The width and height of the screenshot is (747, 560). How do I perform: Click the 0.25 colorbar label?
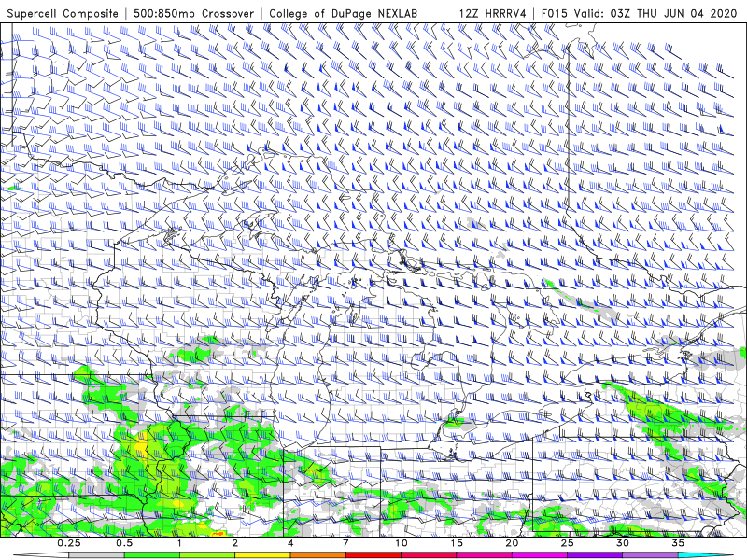[69, 543]
